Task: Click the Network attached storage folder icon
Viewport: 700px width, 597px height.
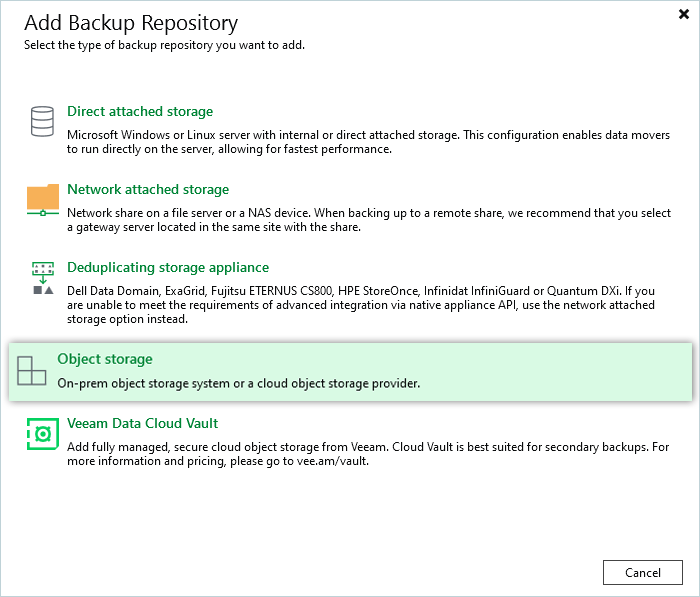Action: tap(43, 200)
